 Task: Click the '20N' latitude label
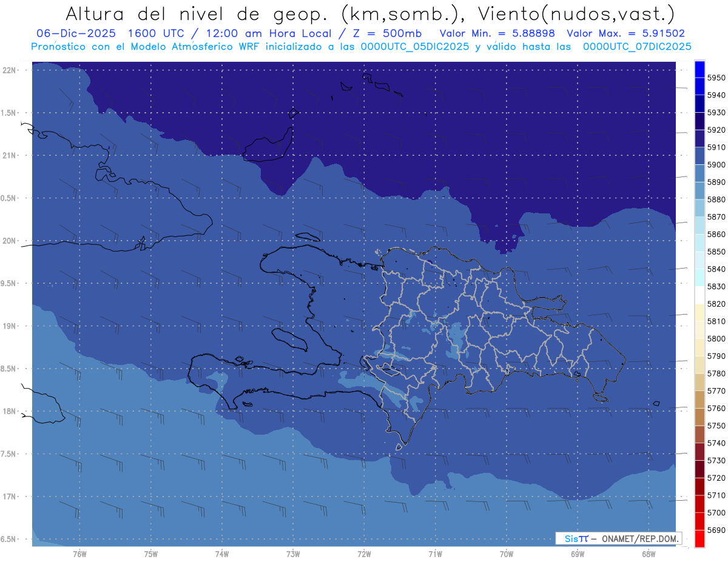(x=9, y=241)
